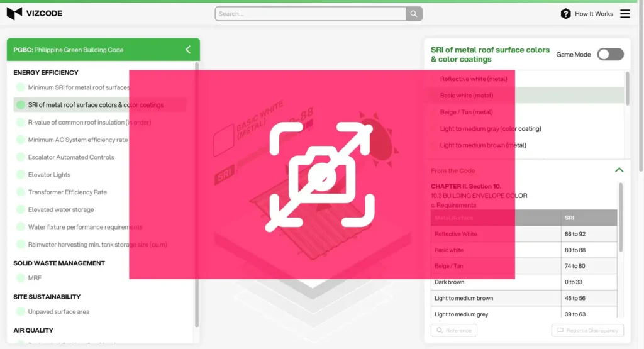644x349 pixels.
Task: Select Beige / Tan (metal) list item
Action: 466,112
